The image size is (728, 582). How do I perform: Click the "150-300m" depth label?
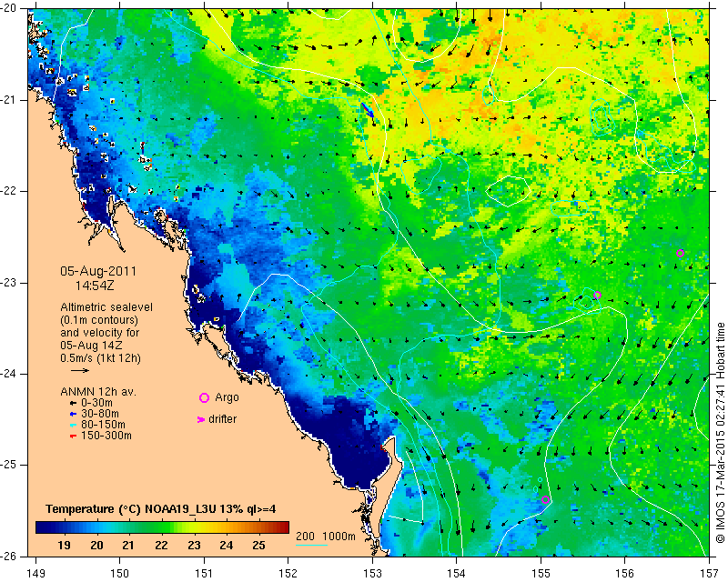(106, 436)
